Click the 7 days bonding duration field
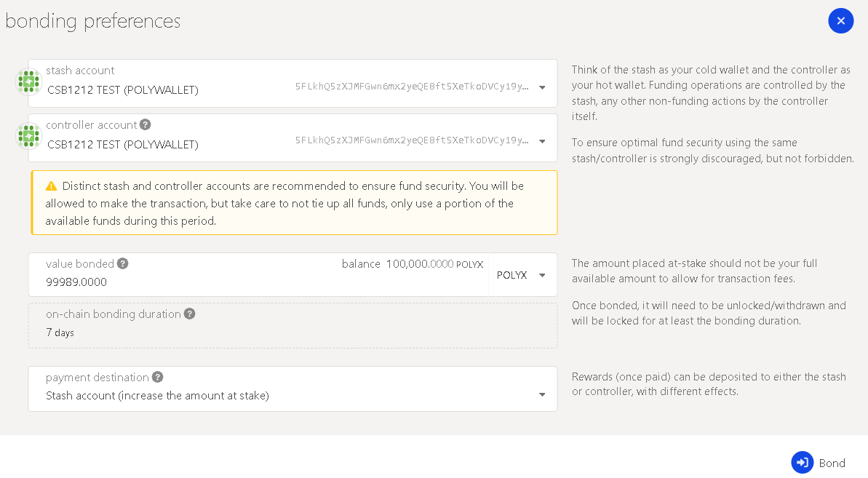Screen dimensions: 868x478 [292, 326]
